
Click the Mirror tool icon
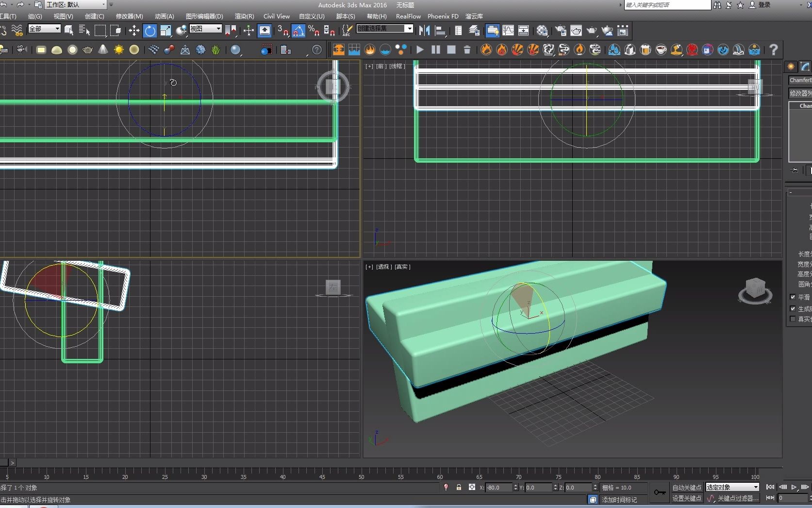pos(424,31)
